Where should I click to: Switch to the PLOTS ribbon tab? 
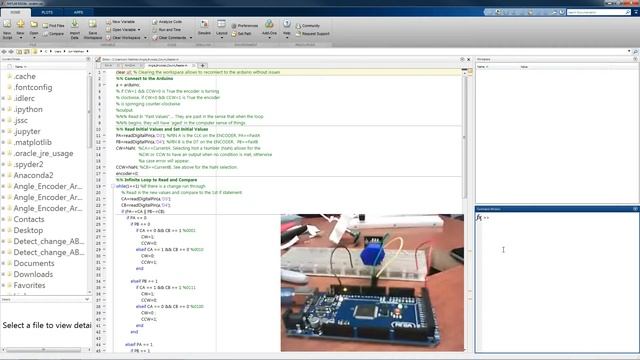[x=47, y=12]
